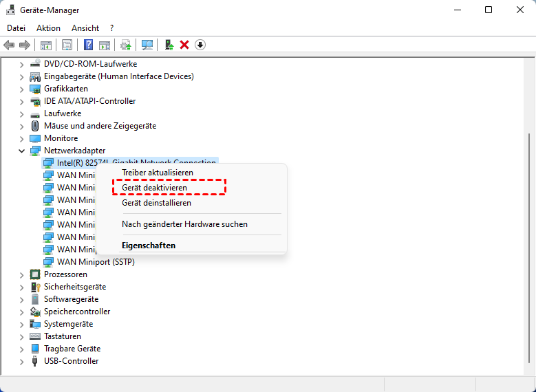The width and height of the screenshot is (536, 392).
Task: Click the Grafikkarten display adapter icon
Action: (35, 89)
